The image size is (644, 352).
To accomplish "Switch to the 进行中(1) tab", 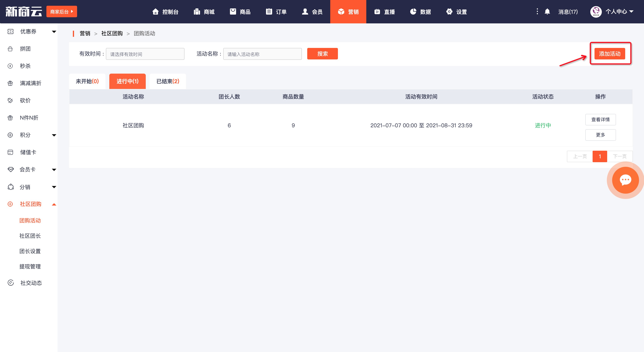I will [128, 81].
